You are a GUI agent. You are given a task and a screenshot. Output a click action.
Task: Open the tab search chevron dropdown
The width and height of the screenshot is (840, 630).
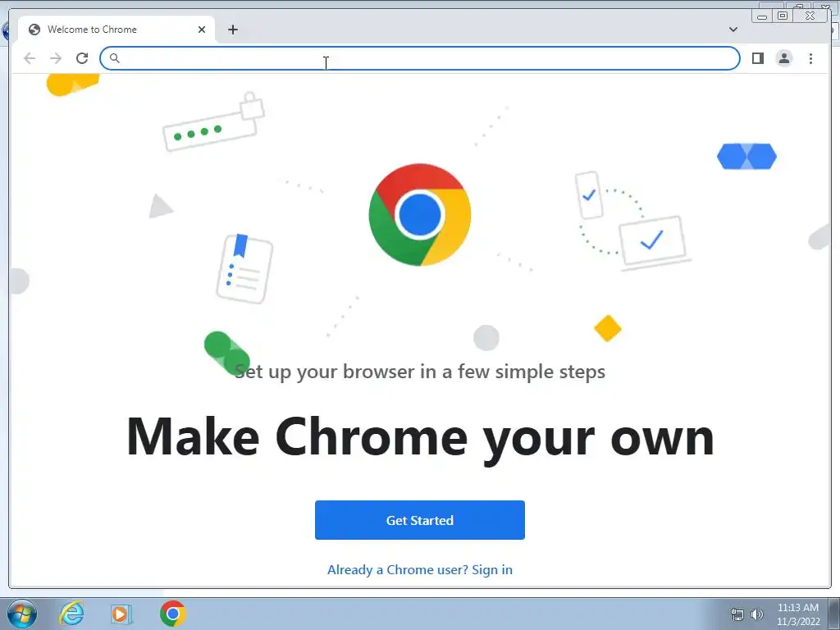733,30
